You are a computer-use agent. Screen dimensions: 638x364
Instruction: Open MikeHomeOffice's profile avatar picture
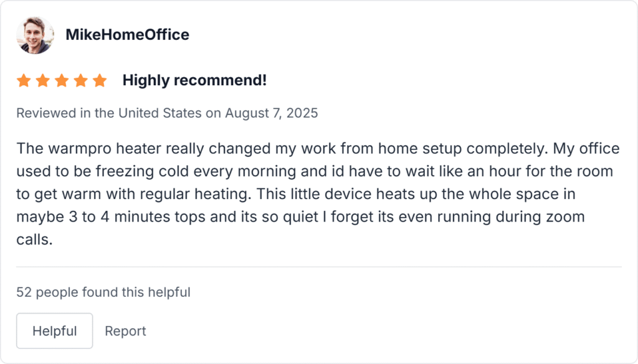click(x=35, y=35)
